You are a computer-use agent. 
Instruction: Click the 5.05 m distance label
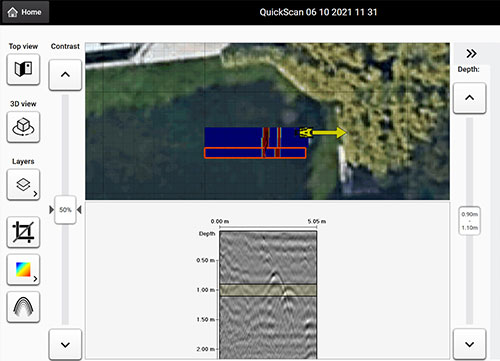(317, 221)
